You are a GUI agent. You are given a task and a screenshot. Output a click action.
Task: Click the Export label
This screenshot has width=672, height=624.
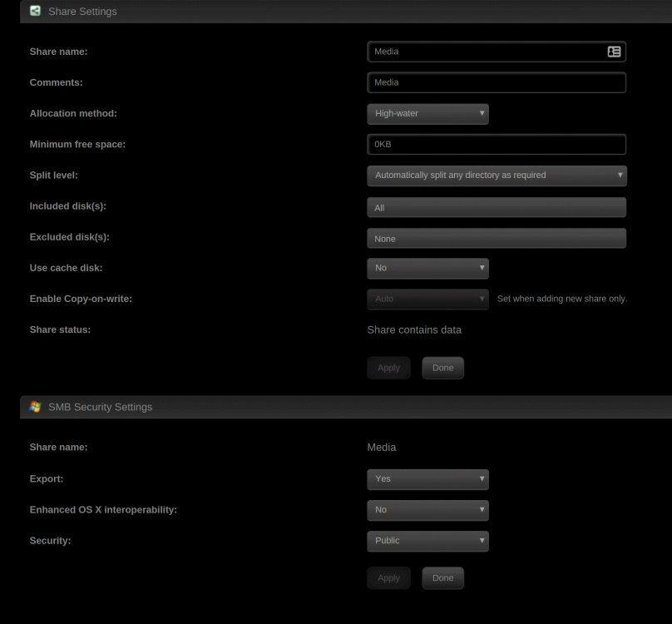coord(47,479)
